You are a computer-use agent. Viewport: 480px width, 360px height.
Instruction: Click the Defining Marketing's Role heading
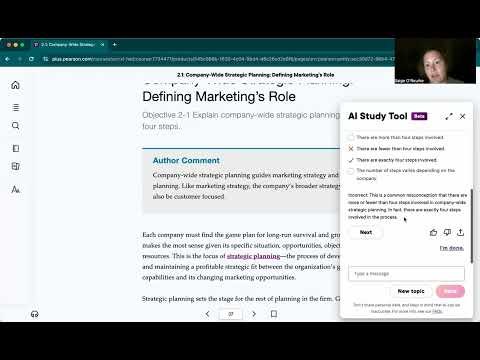(x=219, y=97)
